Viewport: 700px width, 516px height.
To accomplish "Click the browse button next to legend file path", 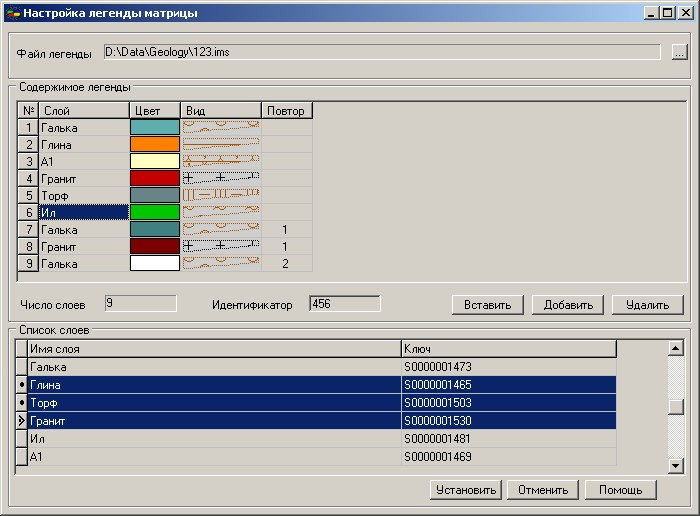I will click(x=680, y=53).
